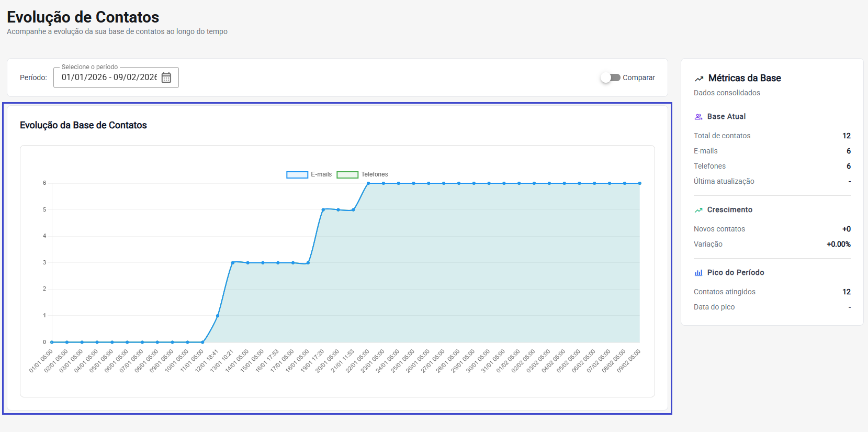Click the green Telefones legend color box
This screenshot has height=432, width=868.
pos(347,175)
